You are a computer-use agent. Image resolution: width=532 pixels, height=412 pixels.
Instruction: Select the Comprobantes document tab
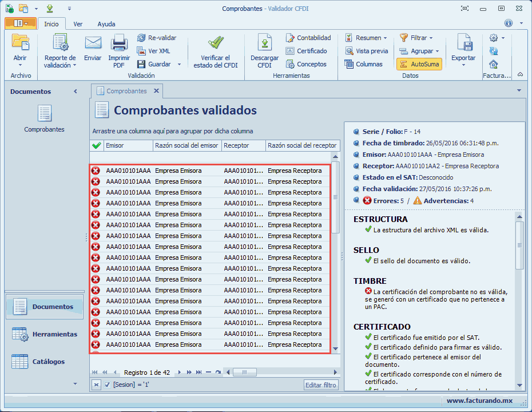click(126, 91)
